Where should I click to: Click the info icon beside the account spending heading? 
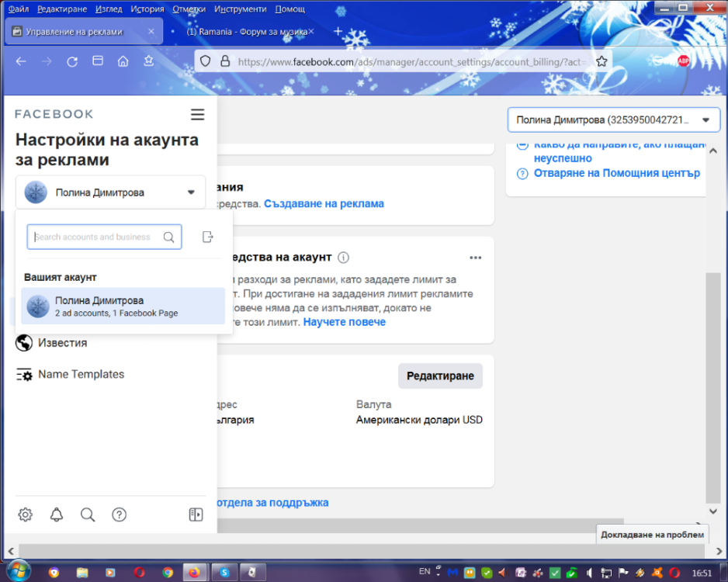pos(343,258)
